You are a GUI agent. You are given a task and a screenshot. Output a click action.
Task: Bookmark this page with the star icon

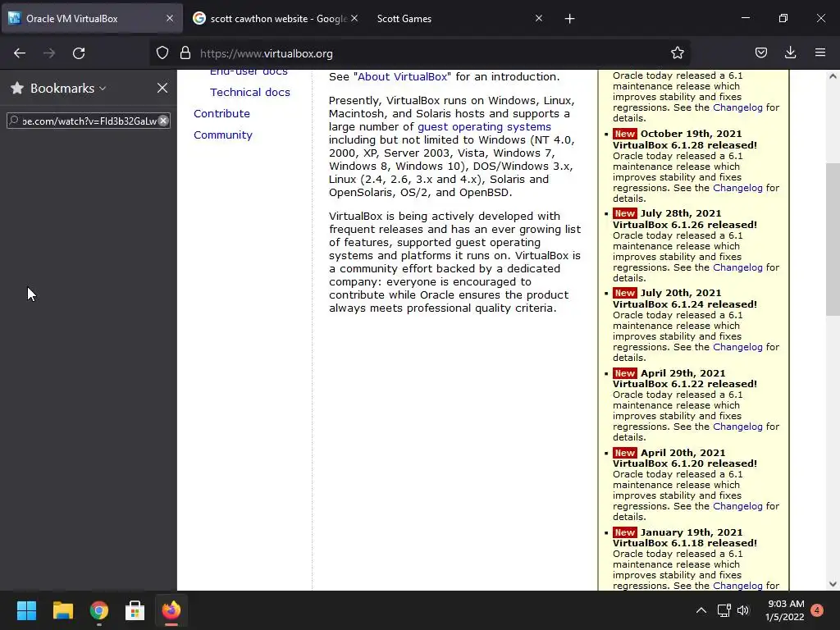coord(677,52)
